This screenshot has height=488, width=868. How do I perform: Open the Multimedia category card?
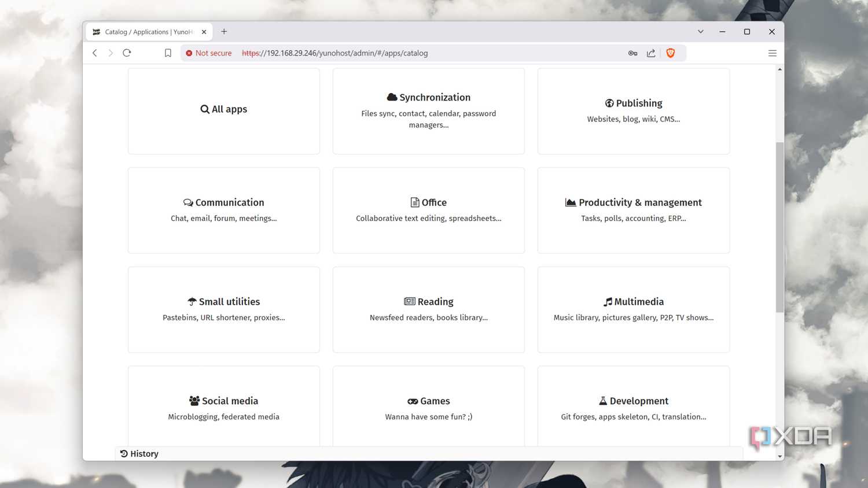click(x=634, y=309)
